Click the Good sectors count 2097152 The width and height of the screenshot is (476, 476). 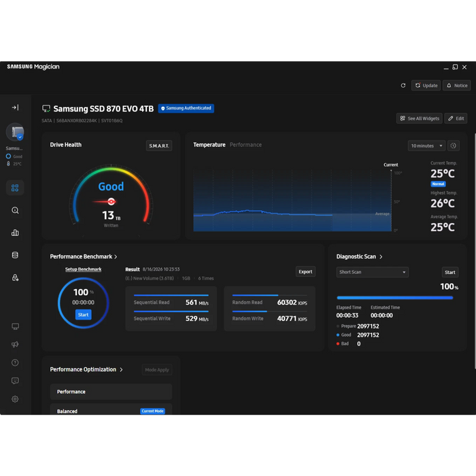click(368, 335)
